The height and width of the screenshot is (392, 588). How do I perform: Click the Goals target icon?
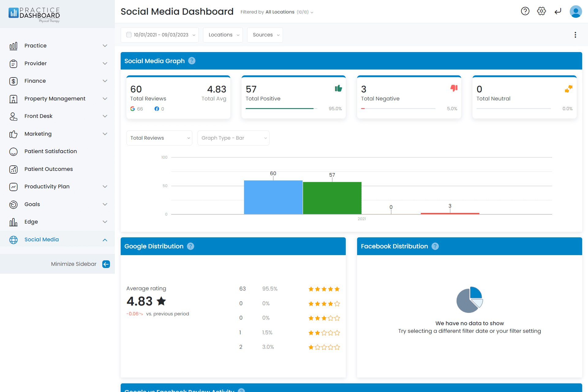pos(13,205)
